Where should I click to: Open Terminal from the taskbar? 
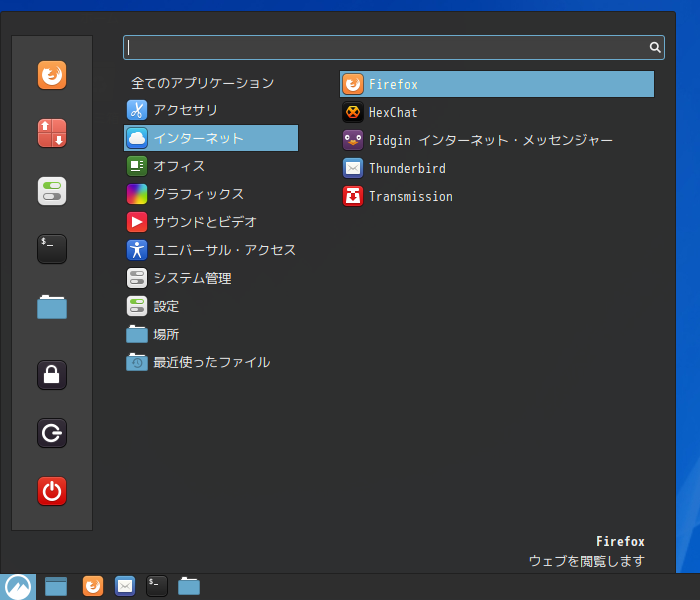(x=157, y=586)
